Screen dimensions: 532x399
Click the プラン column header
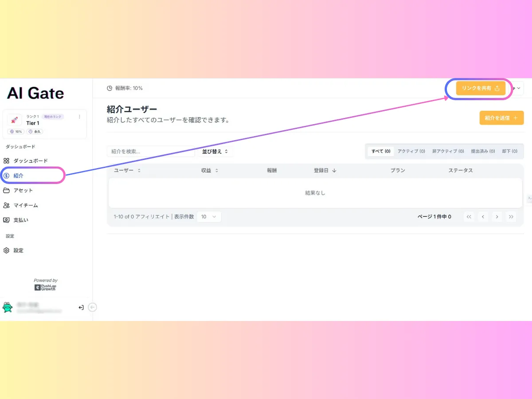pyautogui.click(x=398, y=170)
